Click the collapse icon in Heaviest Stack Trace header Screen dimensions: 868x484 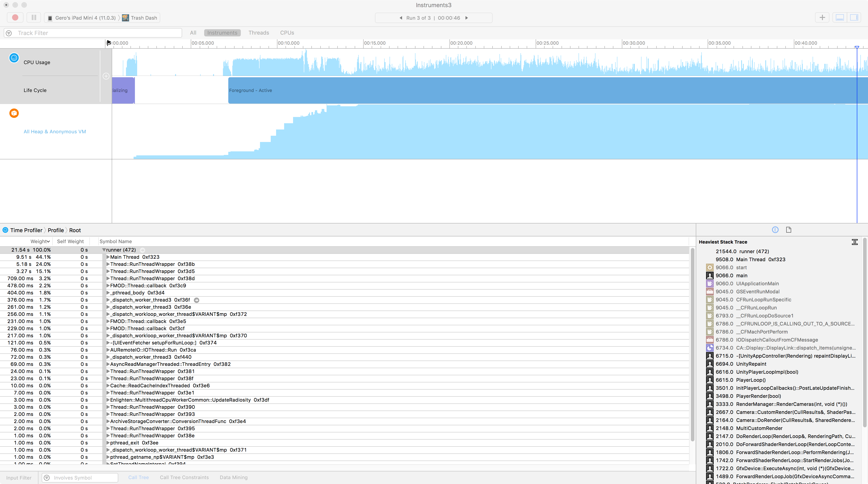click(855, 242)
